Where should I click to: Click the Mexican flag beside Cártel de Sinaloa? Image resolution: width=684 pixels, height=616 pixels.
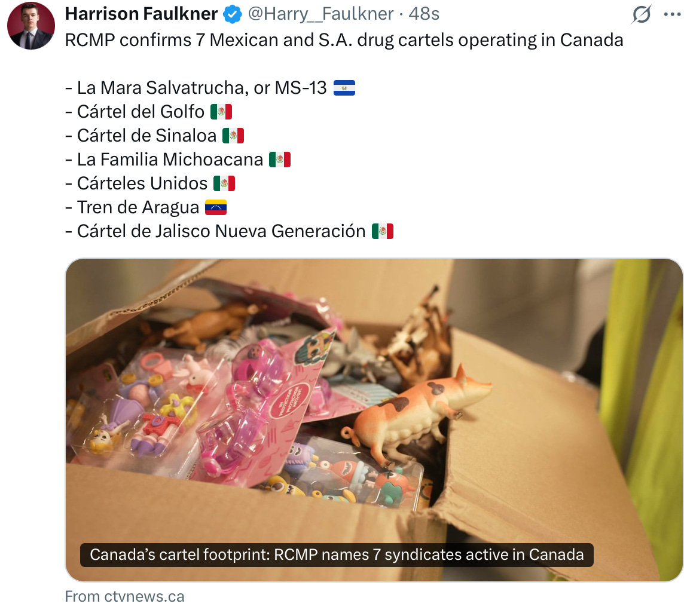pos(233,136)
